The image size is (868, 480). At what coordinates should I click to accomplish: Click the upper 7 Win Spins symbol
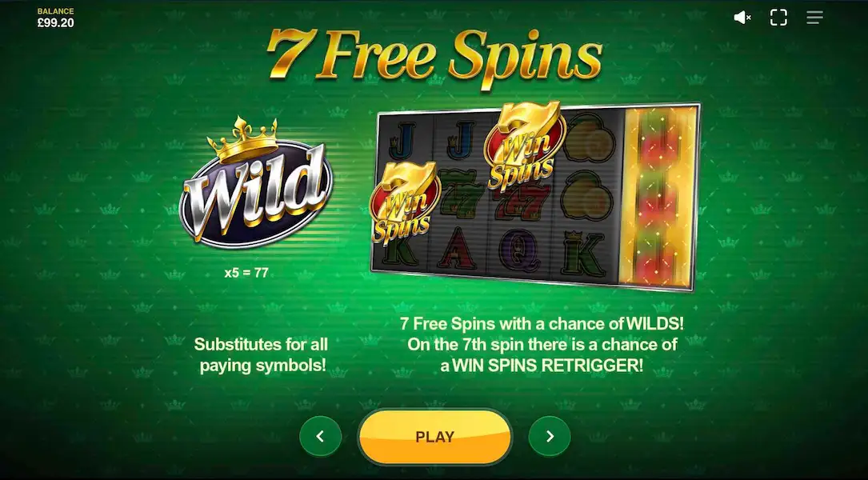point(522,146)
